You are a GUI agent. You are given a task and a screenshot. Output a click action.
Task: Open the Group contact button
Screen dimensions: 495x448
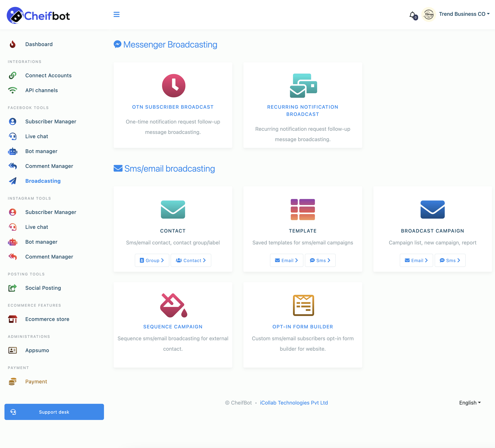point(152,260)
